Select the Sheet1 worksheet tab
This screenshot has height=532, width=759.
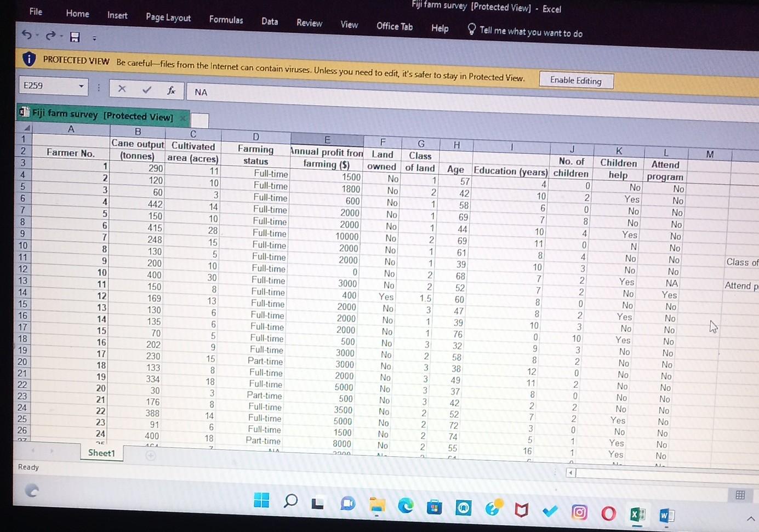coord(101,453)
